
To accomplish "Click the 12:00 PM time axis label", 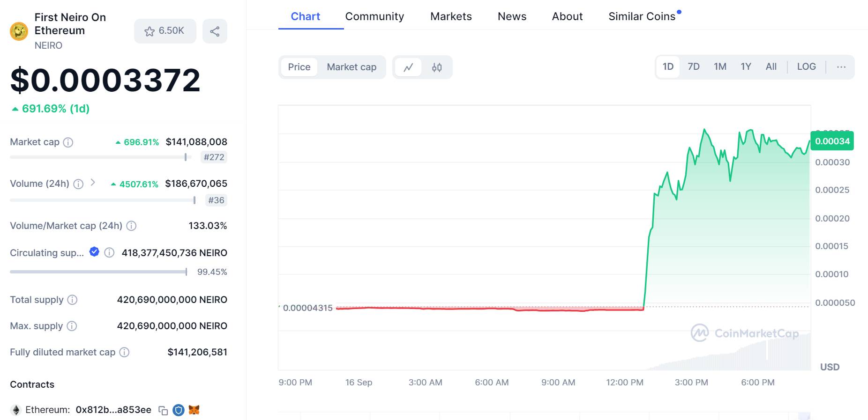I will [625, 383].
